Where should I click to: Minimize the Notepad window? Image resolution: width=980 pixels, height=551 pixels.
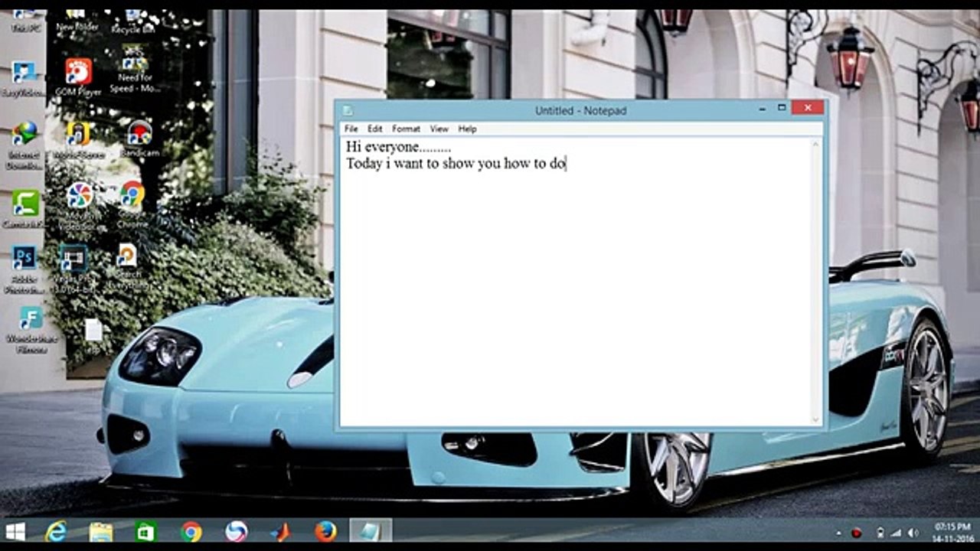[762, 109]
